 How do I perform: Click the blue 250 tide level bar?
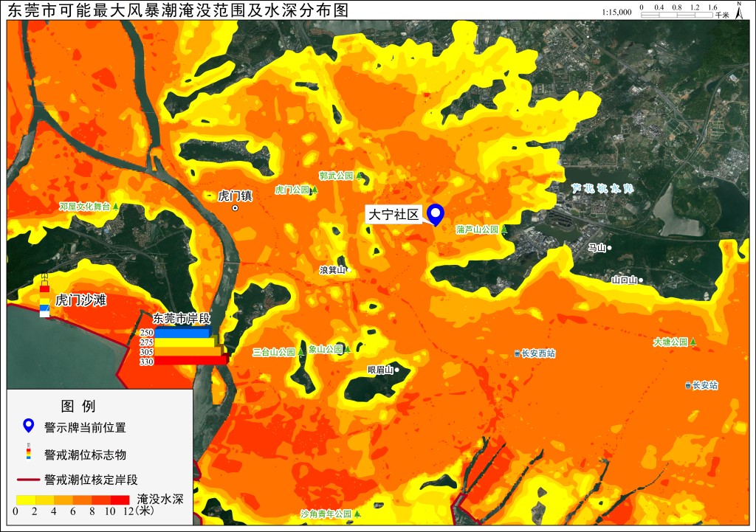point(183,333)
